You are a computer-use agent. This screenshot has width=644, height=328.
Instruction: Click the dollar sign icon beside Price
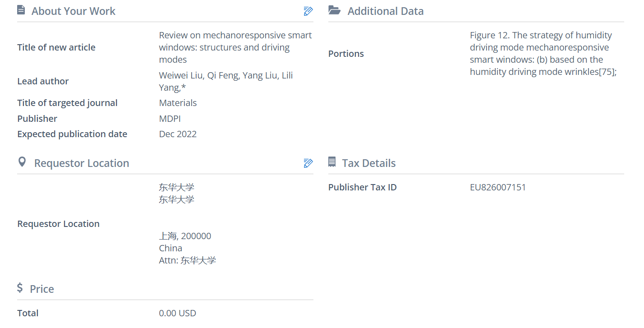[x=20, y=288]
